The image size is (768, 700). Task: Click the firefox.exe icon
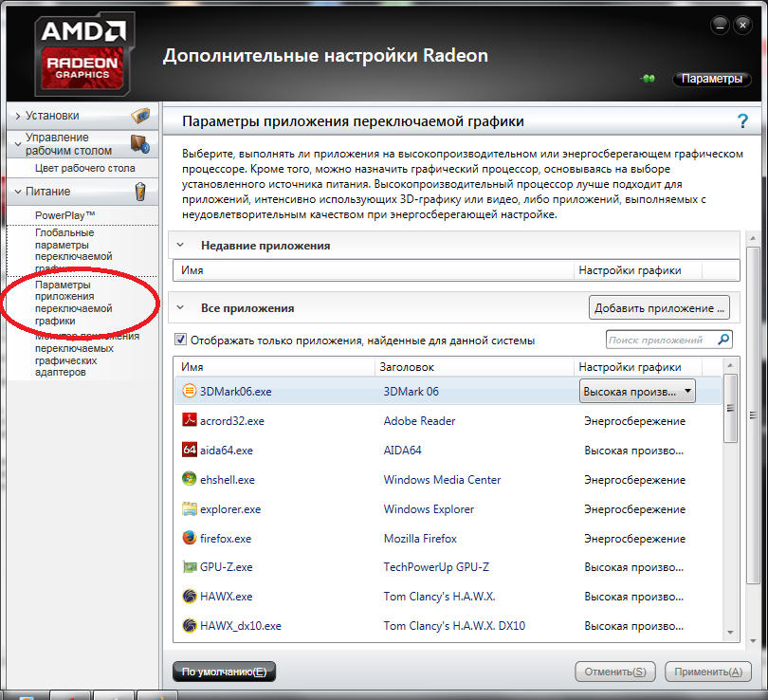[x=189, y=538]
